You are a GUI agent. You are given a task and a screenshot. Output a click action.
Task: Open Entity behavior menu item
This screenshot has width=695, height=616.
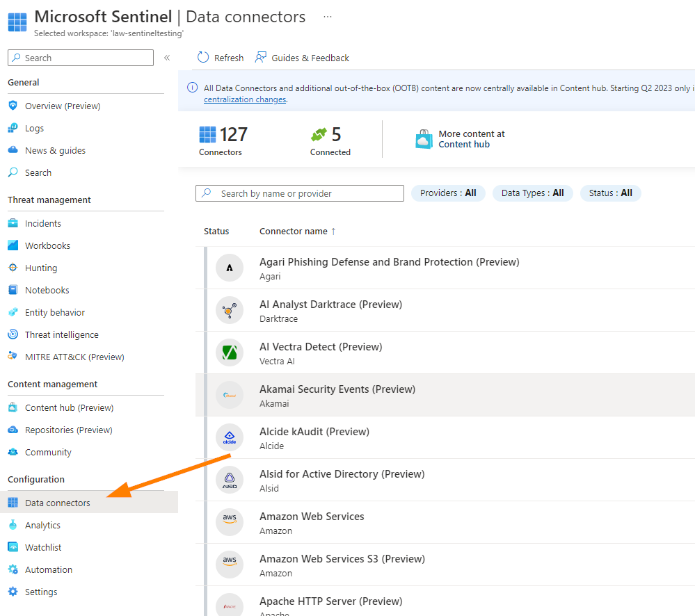[x=54, y=313]
